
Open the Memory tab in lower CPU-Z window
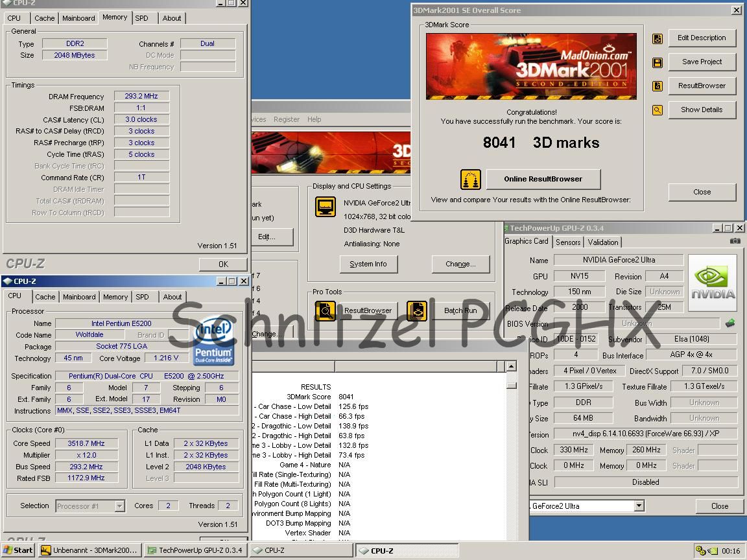115,297
